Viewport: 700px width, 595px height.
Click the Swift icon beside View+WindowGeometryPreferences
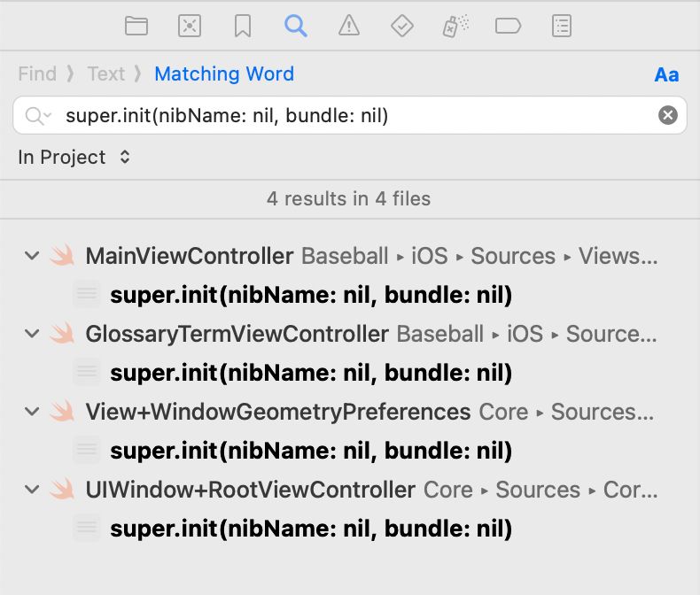point(62,411)
